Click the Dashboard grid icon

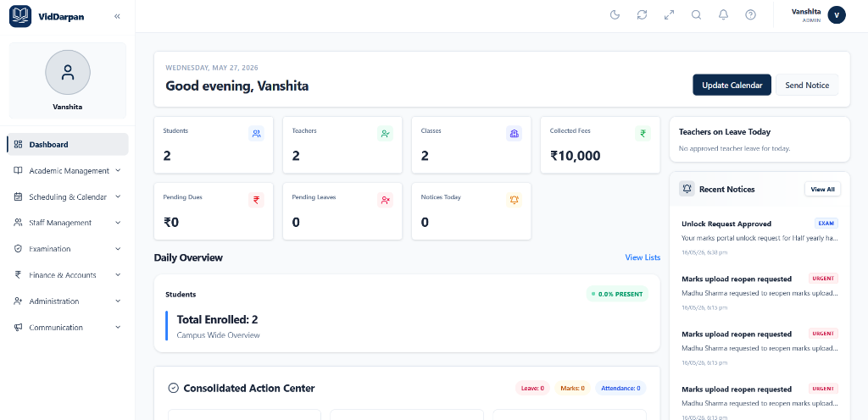pos(19,144)
